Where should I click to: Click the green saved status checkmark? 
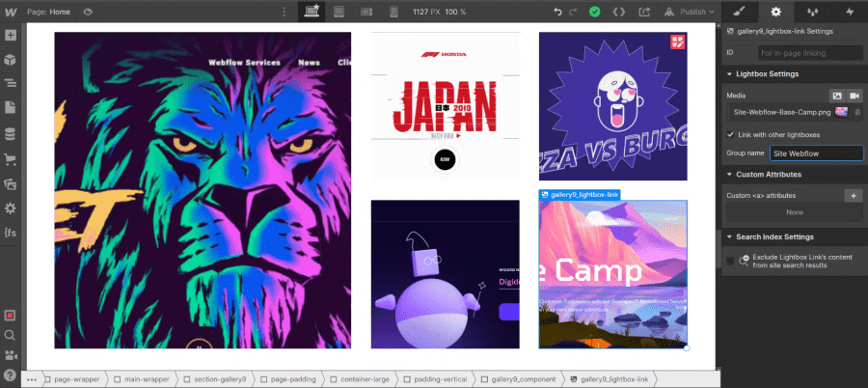click(594, 11)
